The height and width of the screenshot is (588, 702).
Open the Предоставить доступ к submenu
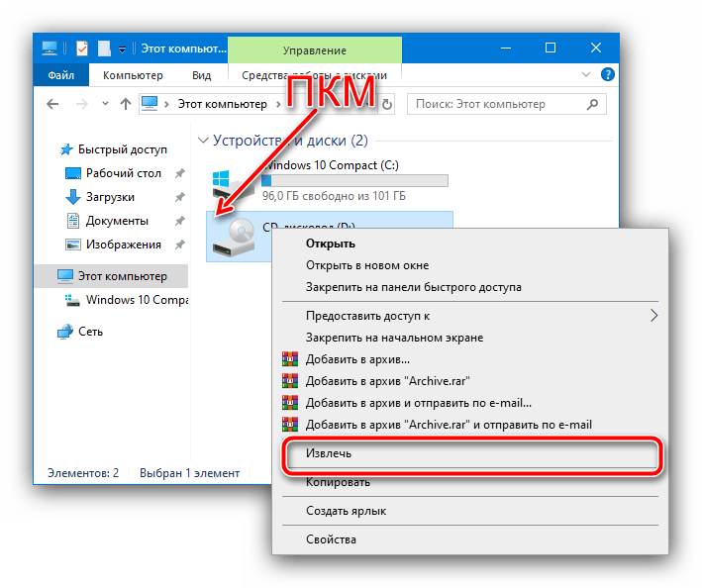(470, 316)
